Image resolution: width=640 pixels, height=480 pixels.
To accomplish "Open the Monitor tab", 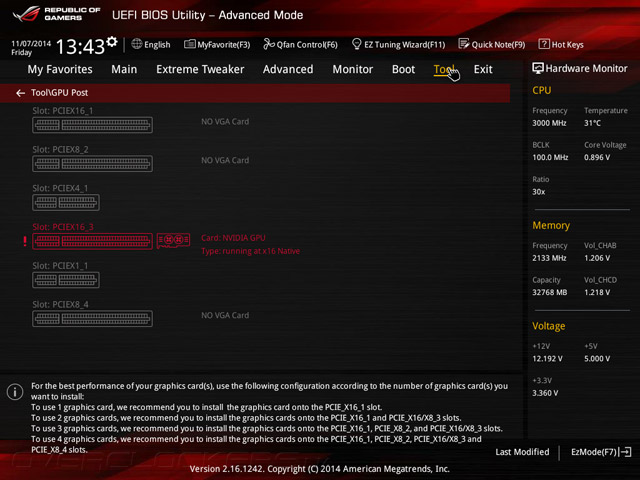I will (x=353, y=69).
